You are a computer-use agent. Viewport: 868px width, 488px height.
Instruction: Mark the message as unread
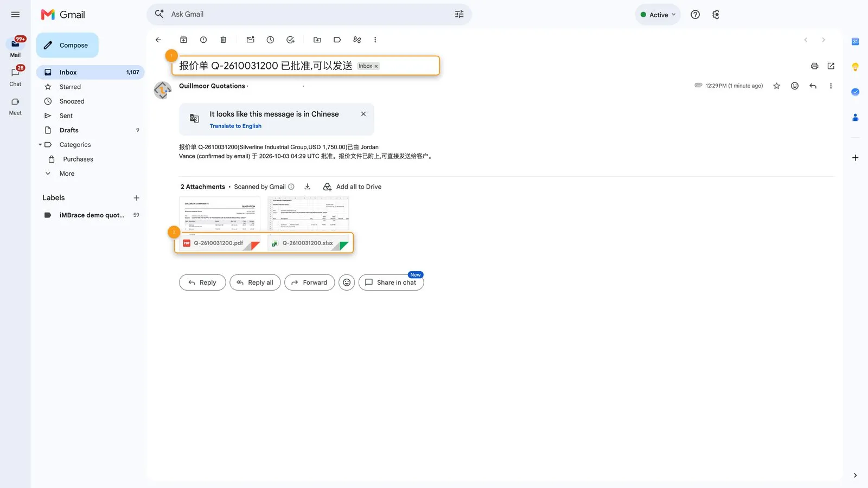[251, 40]
